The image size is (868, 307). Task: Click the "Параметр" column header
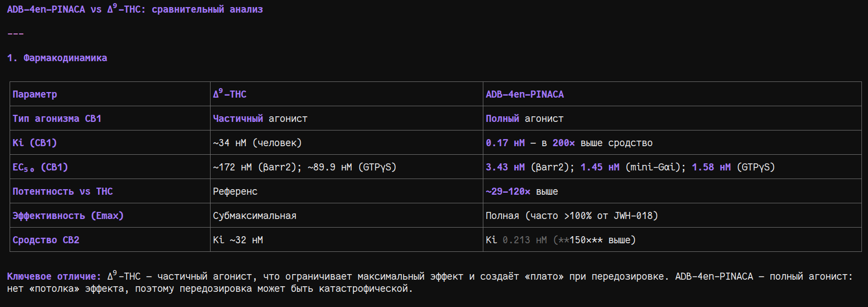point(35,95)
